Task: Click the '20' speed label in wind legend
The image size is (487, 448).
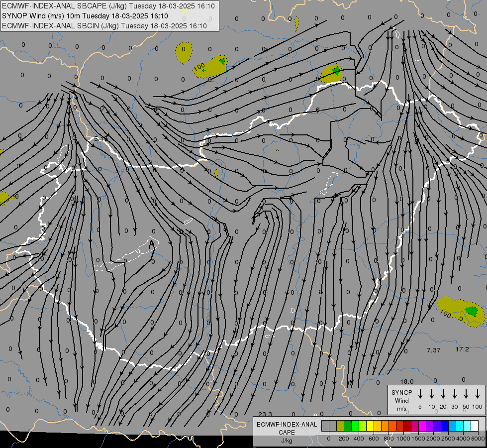Action: (x=443, y=407)
